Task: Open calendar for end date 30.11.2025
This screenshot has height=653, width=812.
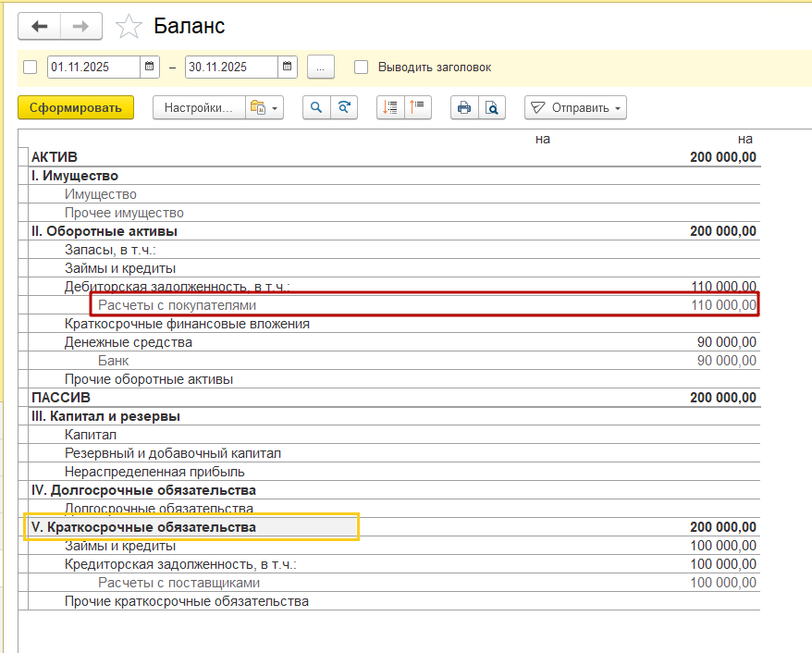Action: (288, 67)
